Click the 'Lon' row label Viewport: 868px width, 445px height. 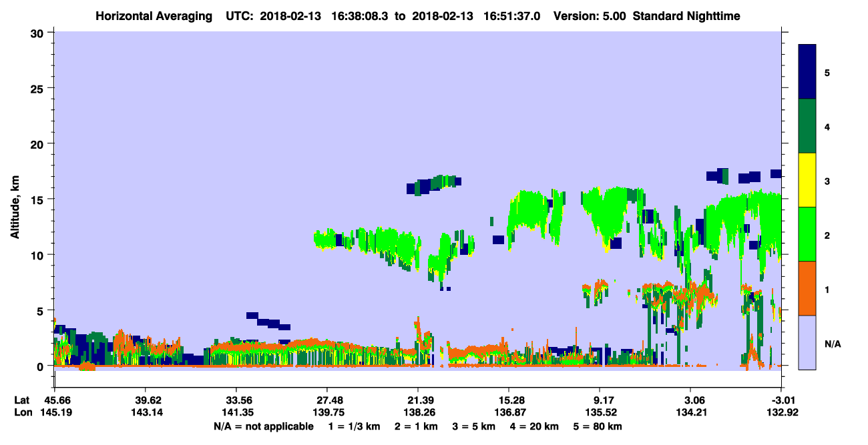click(x=22, y=412)
